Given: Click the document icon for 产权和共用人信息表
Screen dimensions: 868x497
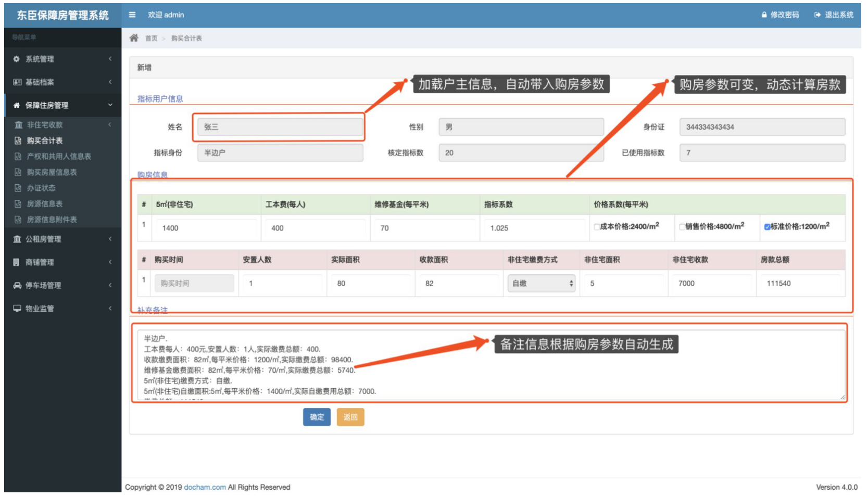Looking at the screenshot, I should (x=18, y=156).
